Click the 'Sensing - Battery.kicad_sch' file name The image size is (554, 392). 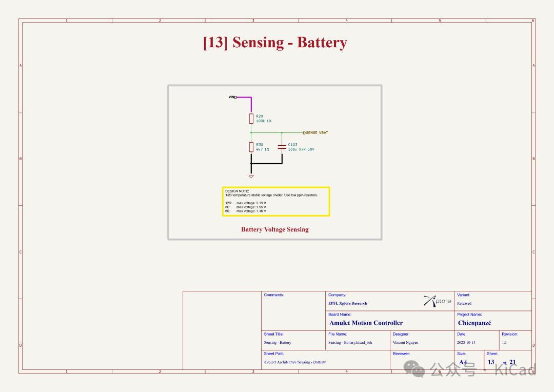(x=350, y=342)
